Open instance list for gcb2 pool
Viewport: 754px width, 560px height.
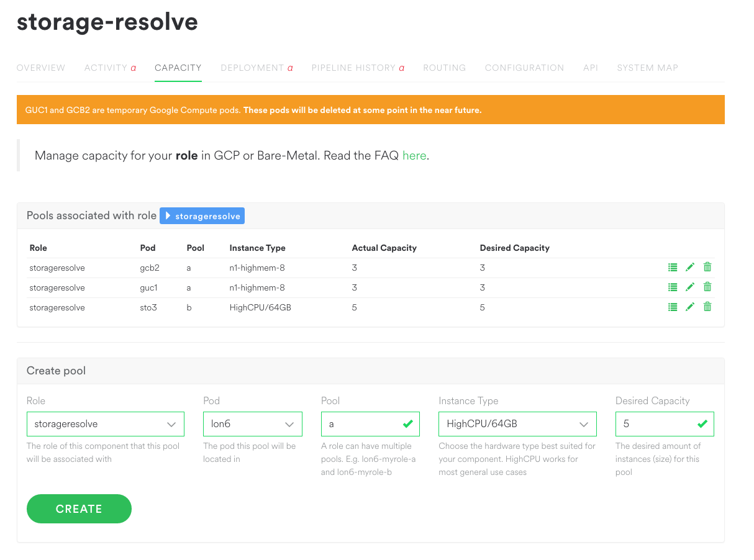click(x=673, y=268)
